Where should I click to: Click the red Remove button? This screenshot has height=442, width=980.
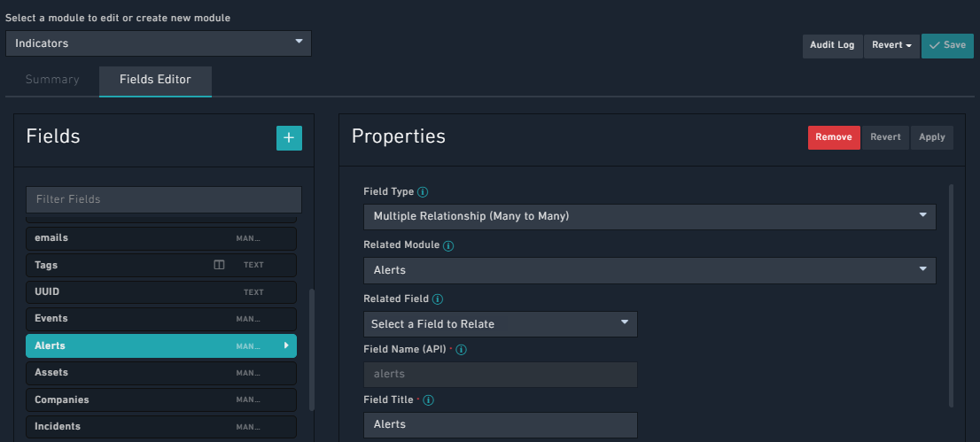pos(834,137)
